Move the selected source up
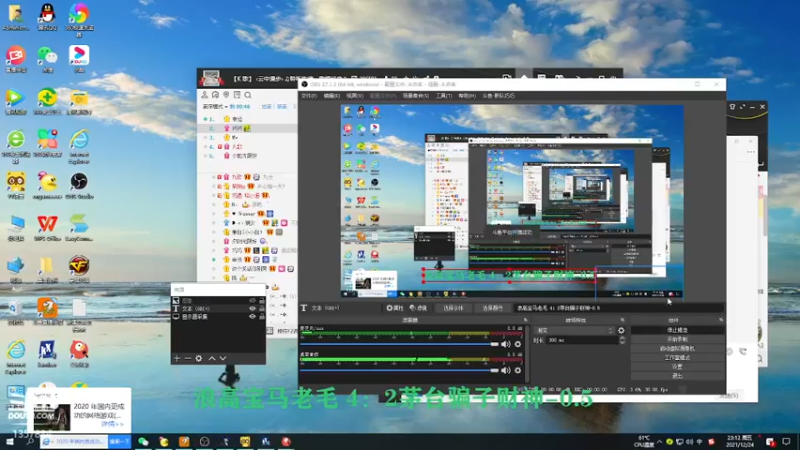The height and width of the screenshot is (450, 800). coord(212,359)
